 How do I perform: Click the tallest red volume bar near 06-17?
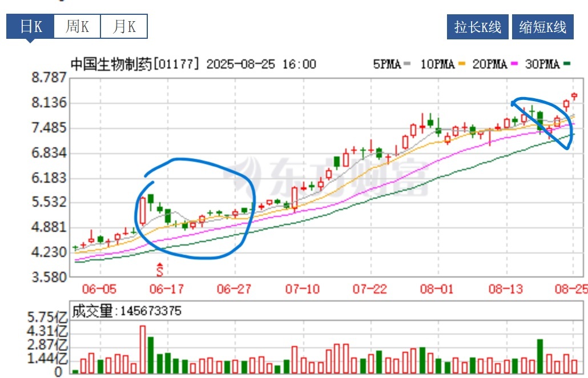pos(143,349)
